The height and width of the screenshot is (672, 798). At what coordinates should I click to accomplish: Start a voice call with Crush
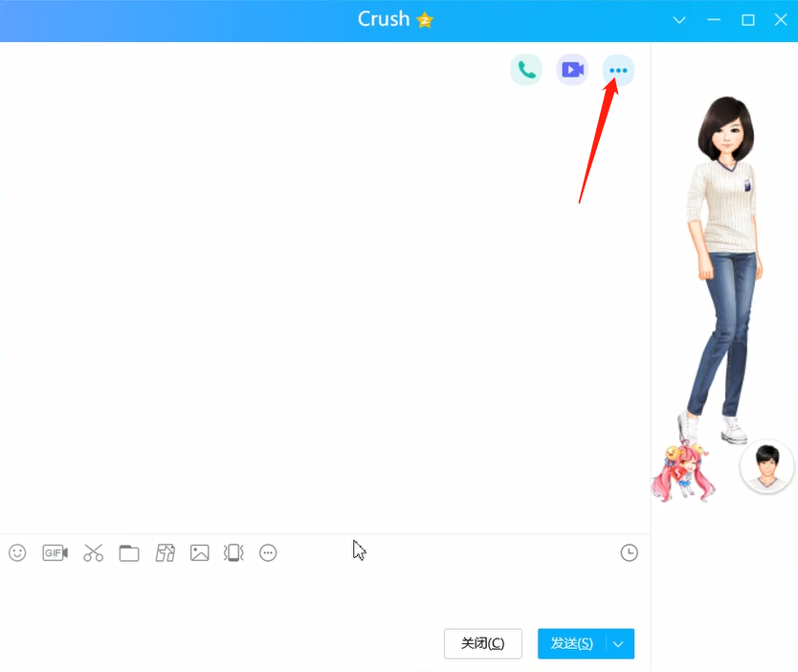click(x=526, y=70)
